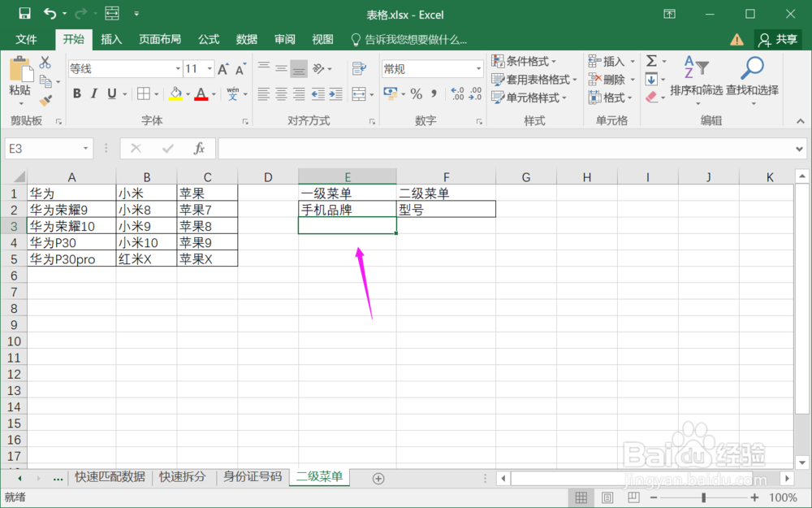Toggle center horizontal alignment
The width and height of the screenshot is (812, 508).
(x=281, y=93)
